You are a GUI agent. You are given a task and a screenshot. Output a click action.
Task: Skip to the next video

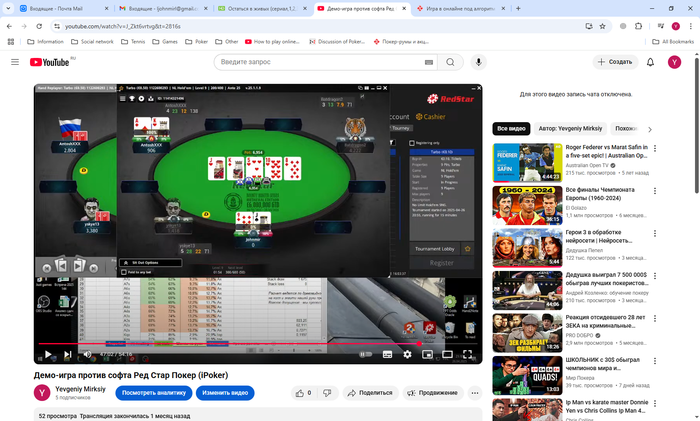point(67,354)
